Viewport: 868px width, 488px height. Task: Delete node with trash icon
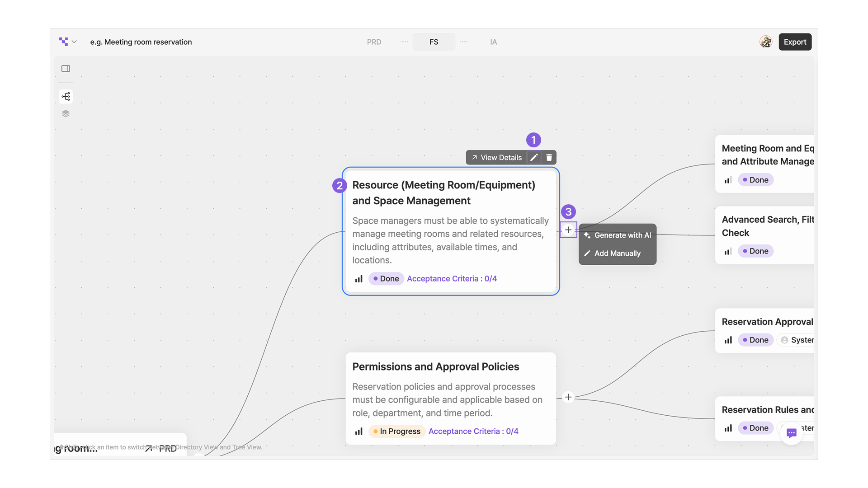549,157
